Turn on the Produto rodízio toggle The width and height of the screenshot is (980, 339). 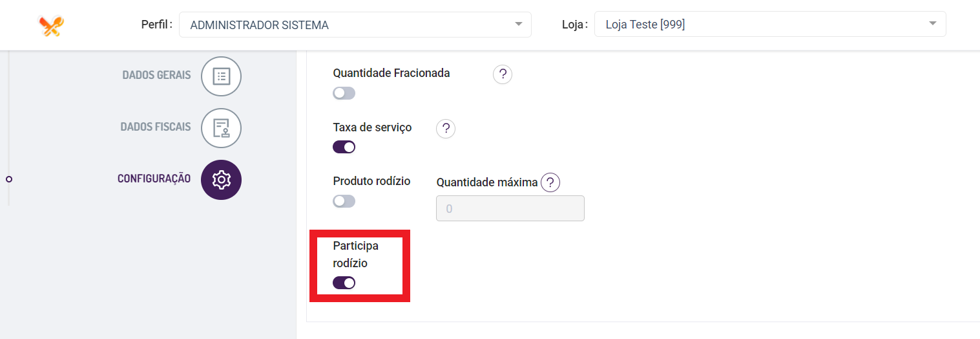point(344,201)
